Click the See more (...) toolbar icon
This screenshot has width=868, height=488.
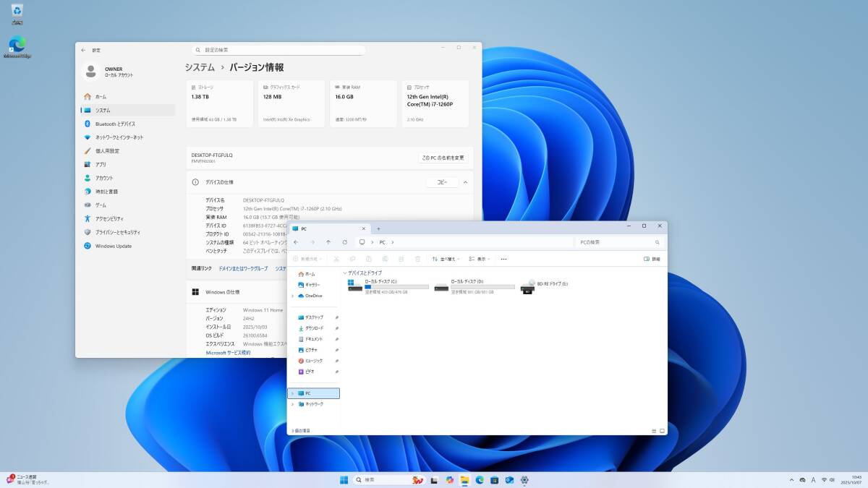coord(503,259)
